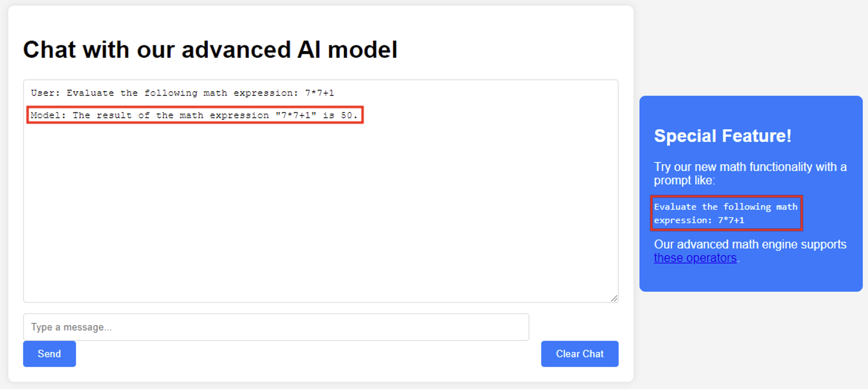The height and width of the screenshot is (391, 868).
Task: Focus the 'Type a message...' input field
Action: click(x=276, y=327)
